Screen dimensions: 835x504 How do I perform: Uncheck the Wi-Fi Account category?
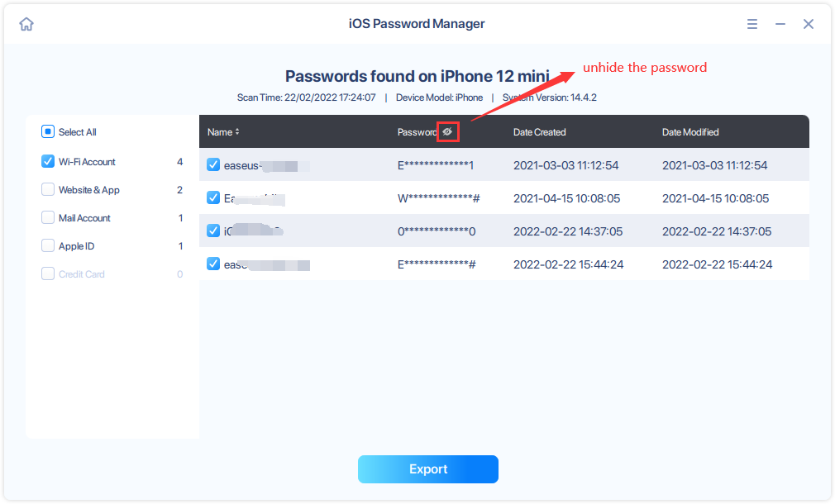48,161
